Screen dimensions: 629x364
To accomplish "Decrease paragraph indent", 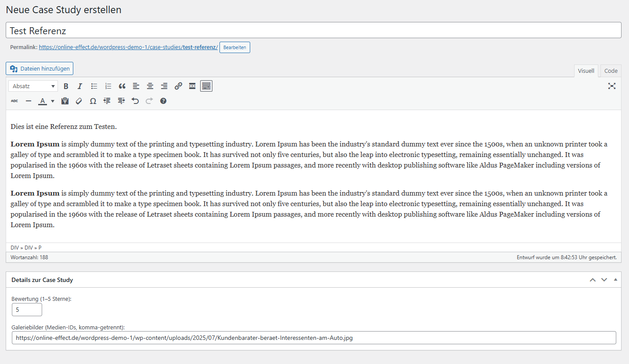I will (x=107, y=101).
